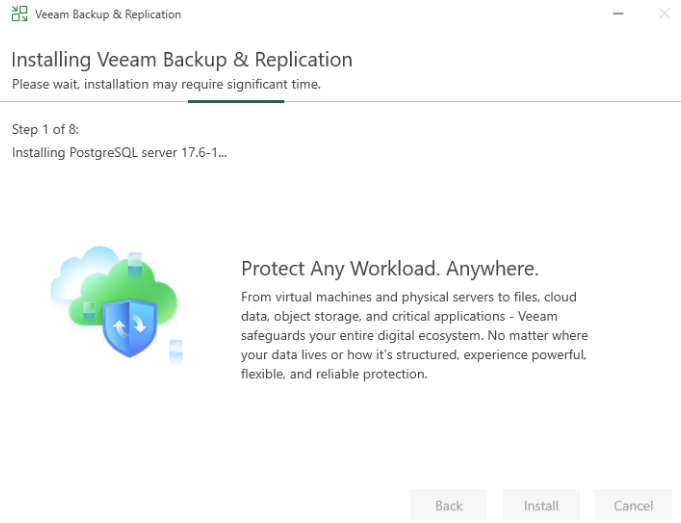This screenshot has width=681, height=523.
Task: Close the Veeam installer window
Action: click(x=664, y=14)
